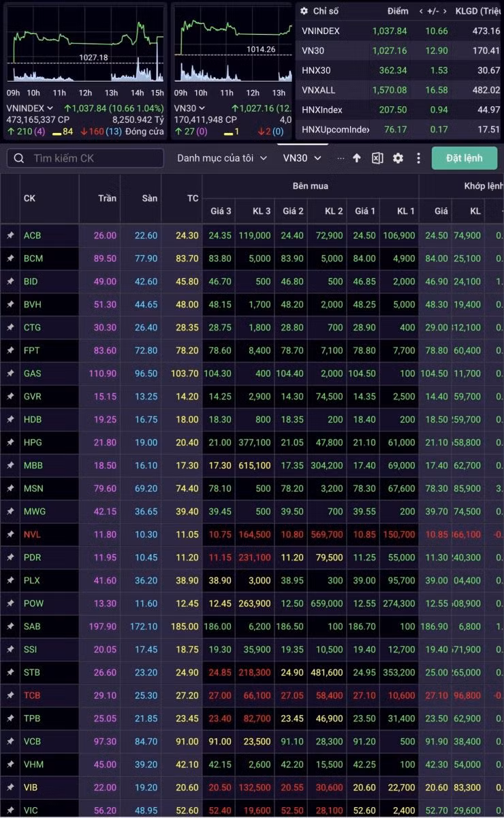Pin icon on HDB row

click(x=10, y=420)
